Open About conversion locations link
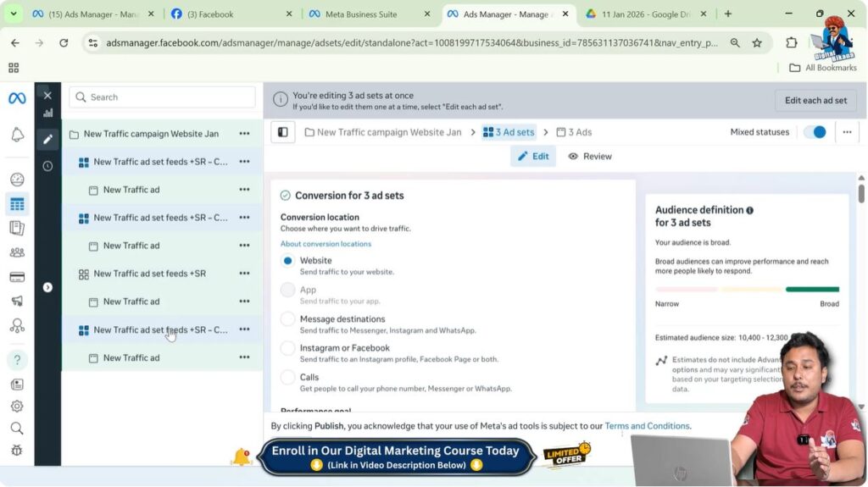The image size is (868, 487). [325, 244]
